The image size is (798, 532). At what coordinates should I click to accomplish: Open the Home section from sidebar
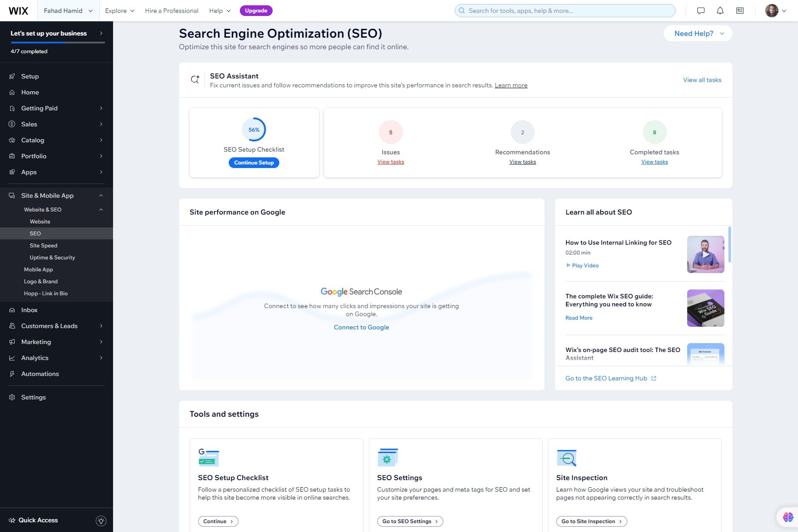[x=30, y=92]
